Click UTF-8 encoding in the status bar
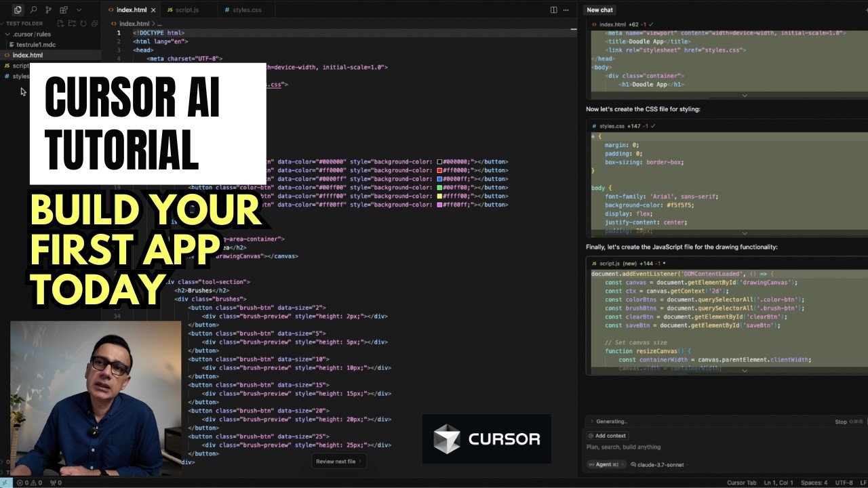Viewport: 868px width, 488px height. click(844, 483)
